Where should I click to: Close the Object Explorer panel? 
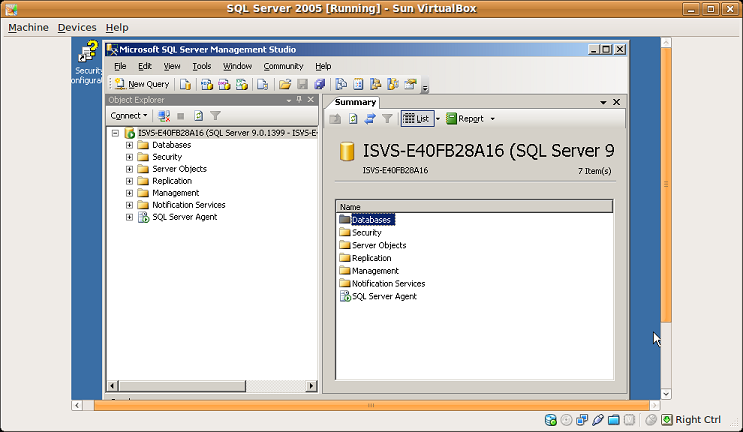310,99
